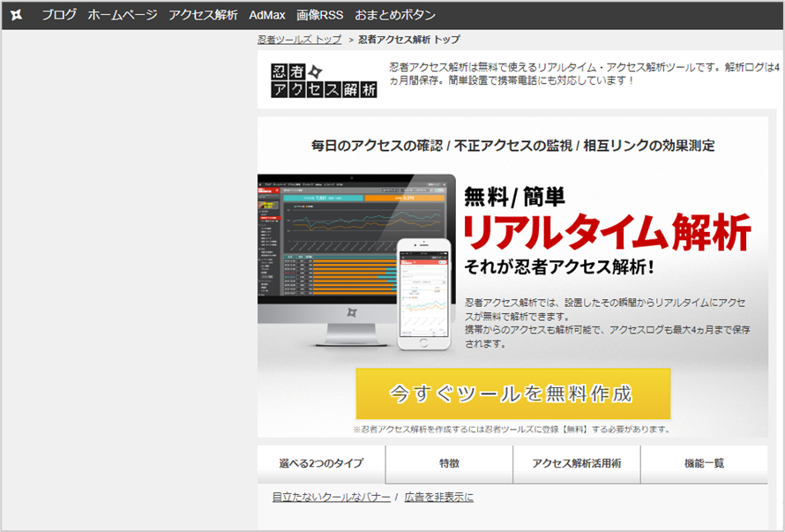Open おまとめボタン in the top navigation
Viewport: 785px width, 532px height.
tap(395, 15)
